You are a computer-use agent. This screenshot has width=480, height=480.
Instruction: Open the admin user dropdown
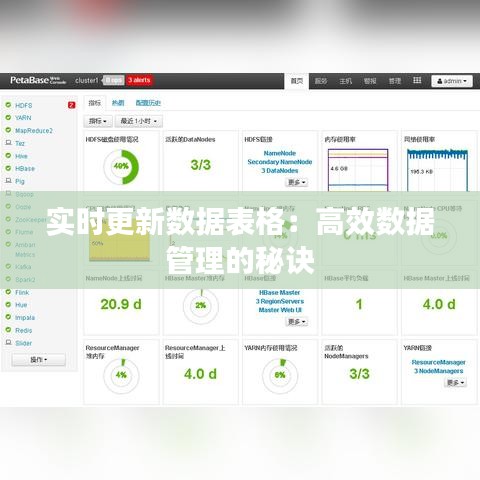452,81
